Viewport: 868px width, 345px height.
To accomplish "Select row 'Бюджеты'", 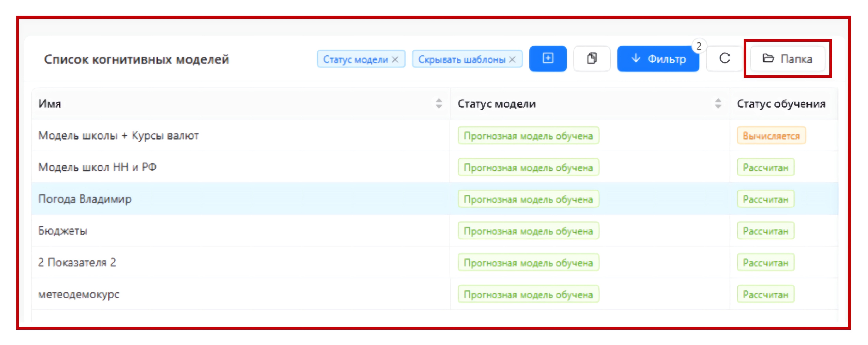I will click(63, 231).
